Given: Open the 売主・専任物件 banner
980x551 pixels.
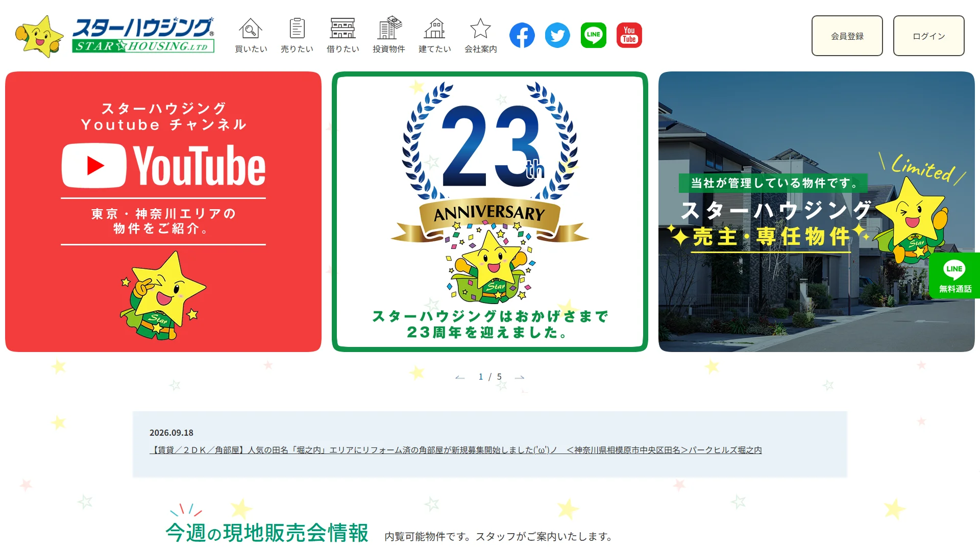Looking at the screenshot, I should pyautogui.click(x=817, y=212).
